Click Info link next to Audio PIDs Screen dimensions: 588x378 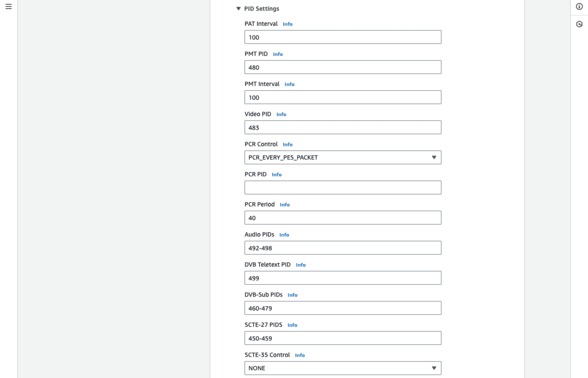coord(284,235)
